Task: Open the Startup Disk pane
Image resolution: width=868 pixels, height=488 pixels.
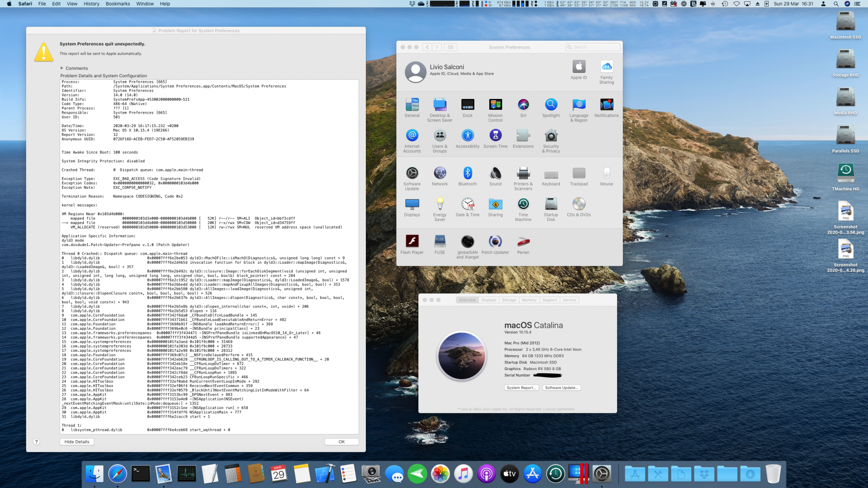Action: [x=551, y=204]
